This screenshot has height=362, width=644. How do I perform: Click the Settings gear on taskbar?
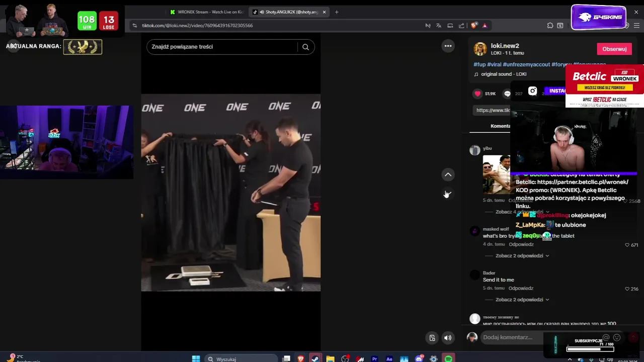[433, 358]
